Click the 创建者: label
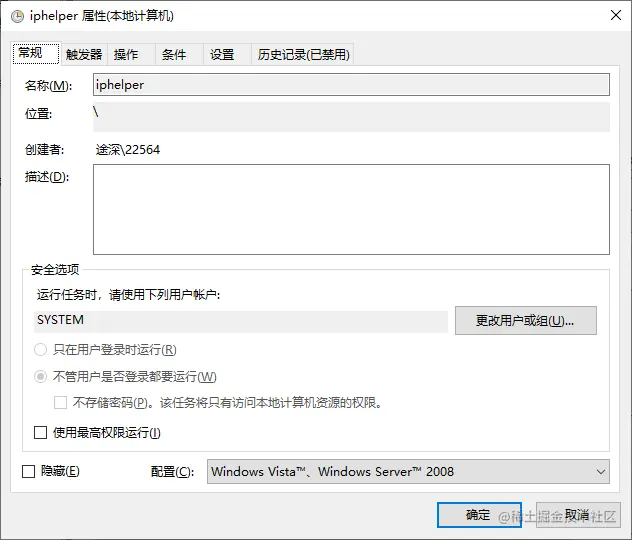Image resolution: width=632 pixels, height=540 pixels. pyautogui.click(x=44, y=150)
